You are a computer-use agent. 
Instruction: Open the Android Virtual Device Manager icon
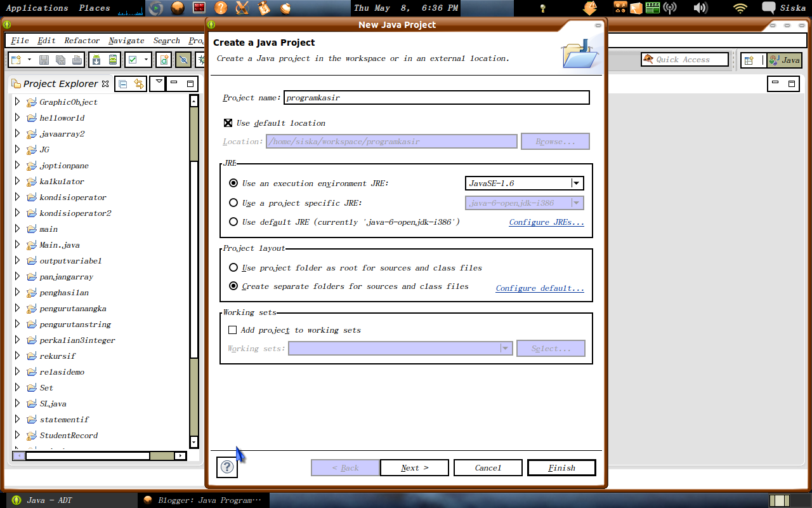click(x=113, y=59)
